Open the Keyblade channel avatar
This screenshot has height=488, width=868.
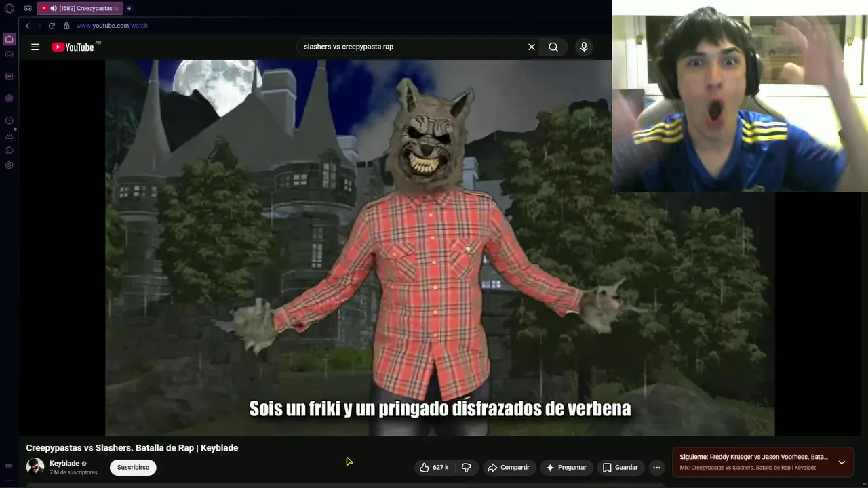35,467
